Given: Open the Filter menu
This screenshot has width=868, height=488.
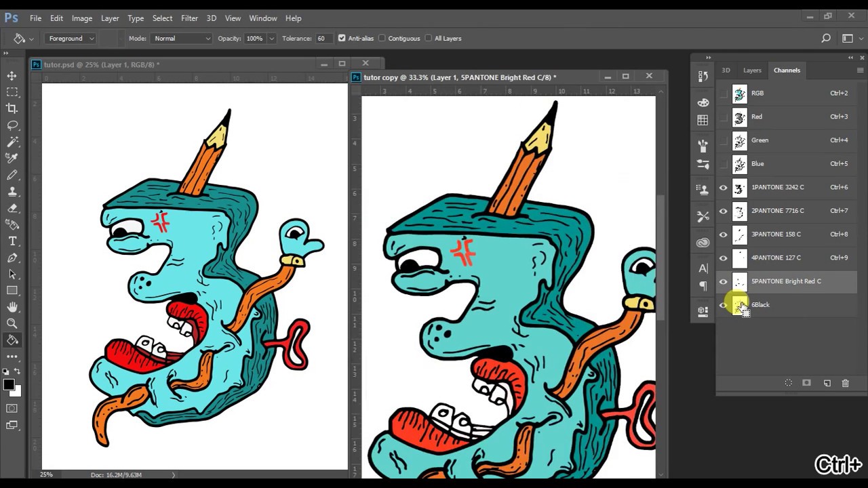Looking at the screenshot, I should click(x=189, y=18).
